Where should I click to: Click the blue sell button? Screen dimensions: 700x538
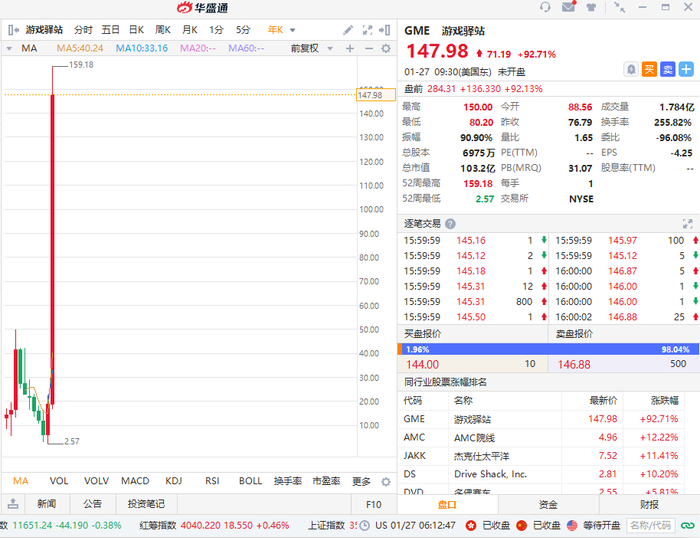(x=667, y=70)
